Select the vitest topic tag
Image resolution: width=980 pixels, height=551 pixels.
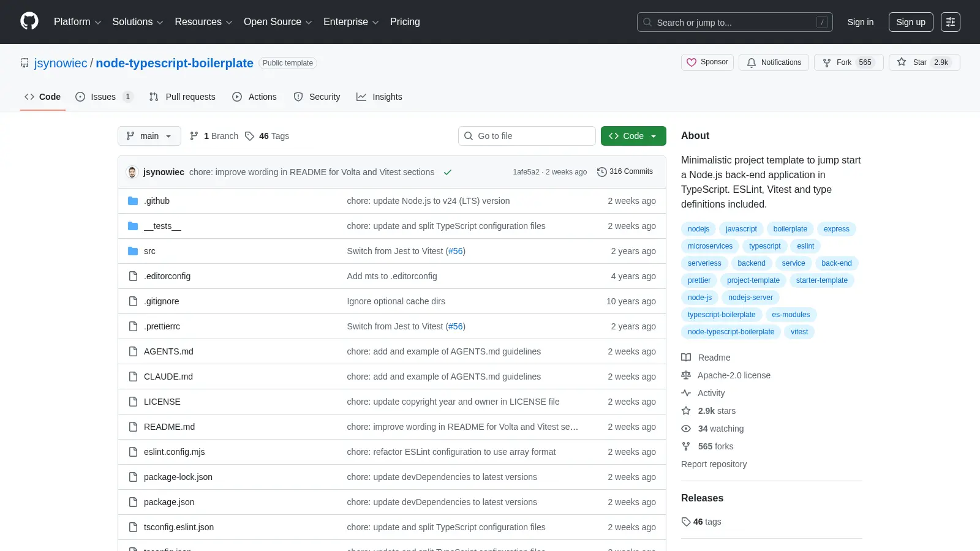(799, 332)
